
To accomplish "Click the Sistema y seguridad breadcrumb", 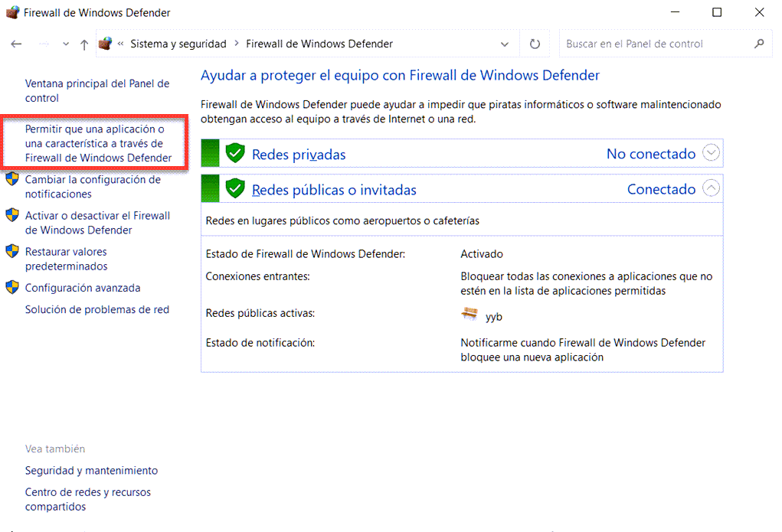I will pyautogui.click(x=178, y=44).
